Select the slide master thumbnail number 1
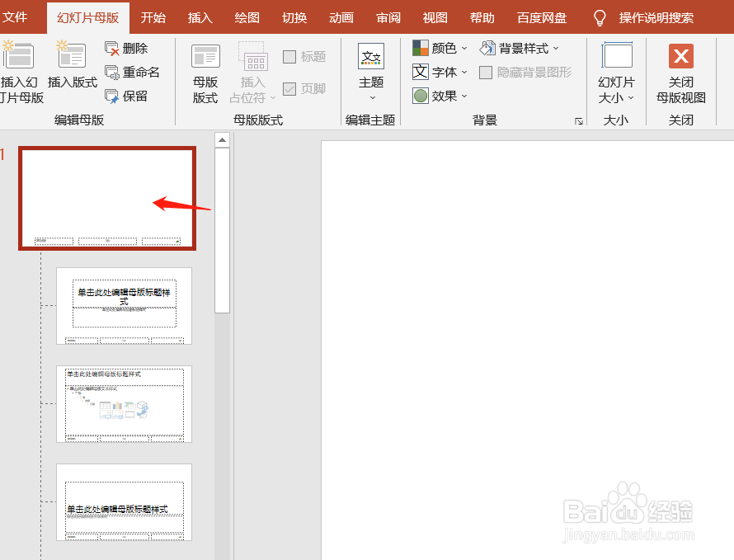 (x=107, y=198)
